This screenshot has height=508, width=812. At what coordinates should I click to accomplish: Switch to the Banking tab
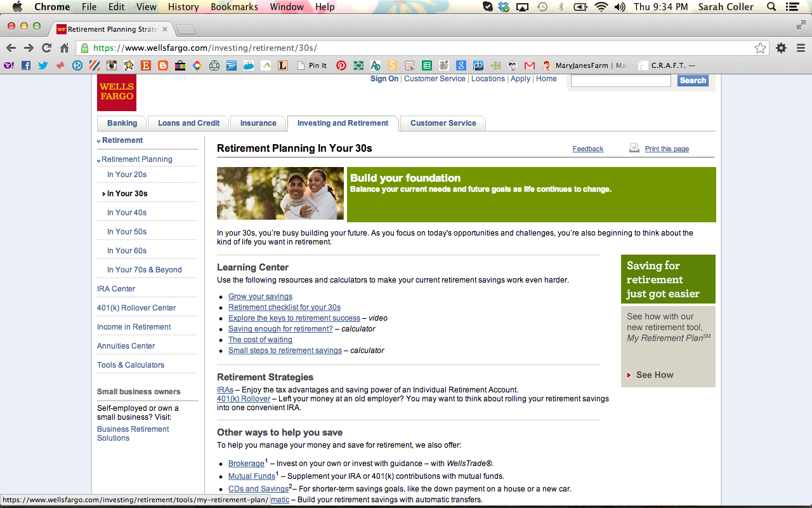[122, 123]
